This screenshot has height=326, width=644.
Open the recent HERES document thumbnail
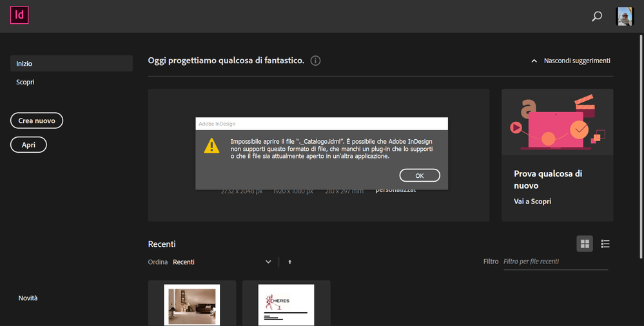click(x=286, y=304)
